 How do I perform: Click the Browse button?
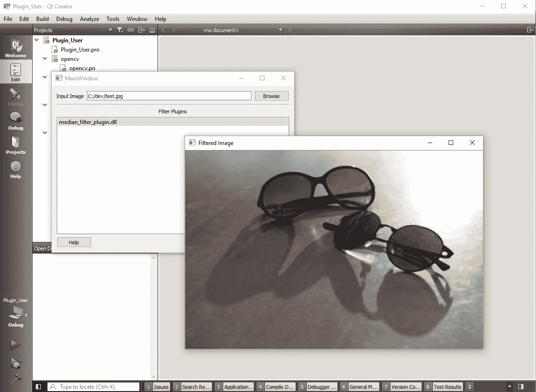tap(271, 96)
